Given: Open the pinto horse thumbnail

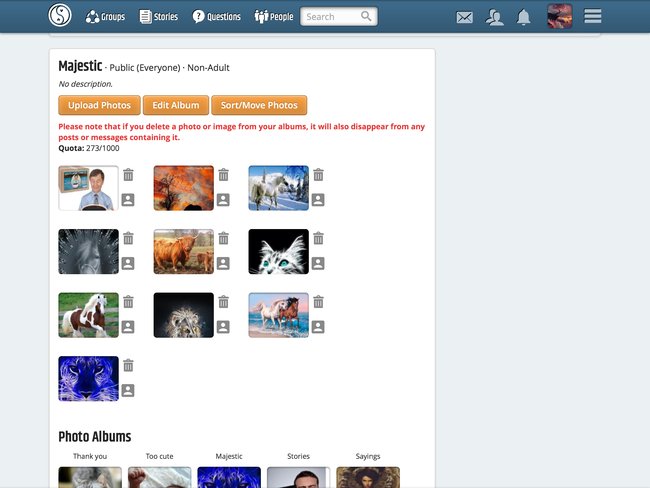Looking at the screenshot, I should pyautogui.click(x=88, y=315).
